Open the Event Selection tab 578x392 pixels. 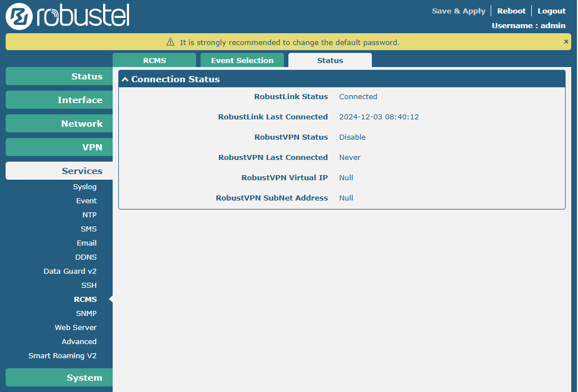point(242,60)
